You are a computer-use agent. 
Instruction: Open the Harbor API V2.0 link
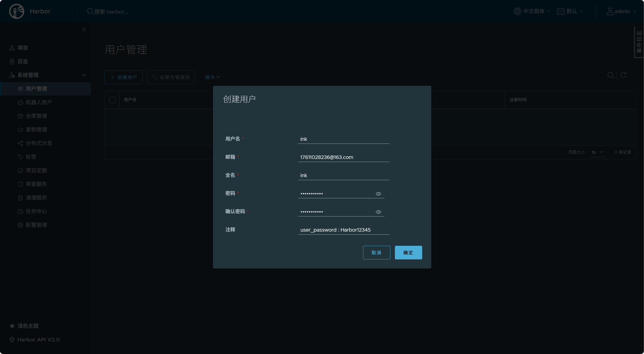38,339
